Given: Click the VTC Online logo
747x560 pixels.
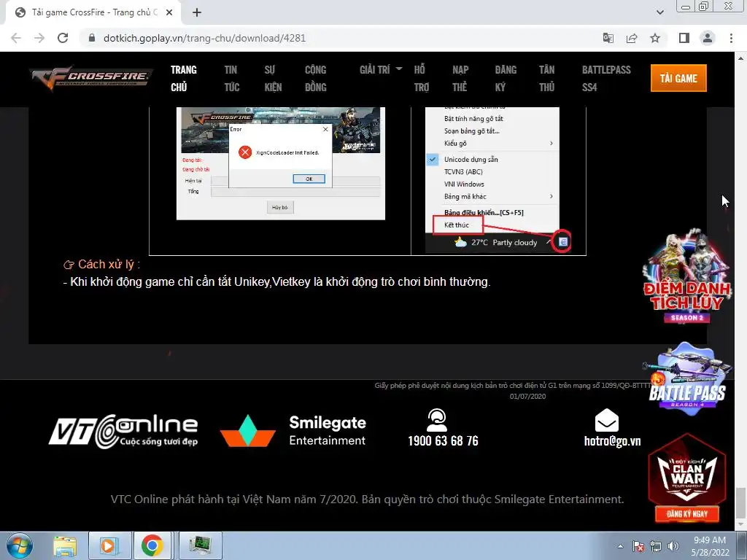Looking at the screenshot, I should (123, 432).
